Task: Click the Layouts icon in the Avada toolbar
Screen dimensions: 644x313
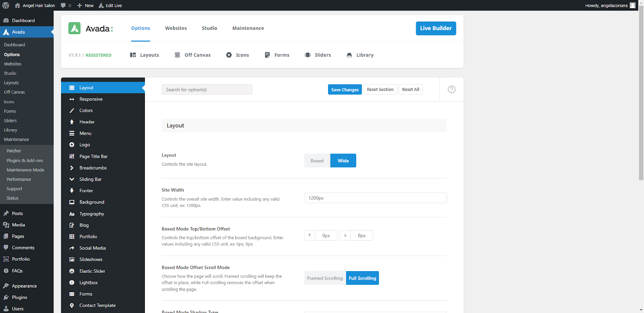Action: coord(133,55)
